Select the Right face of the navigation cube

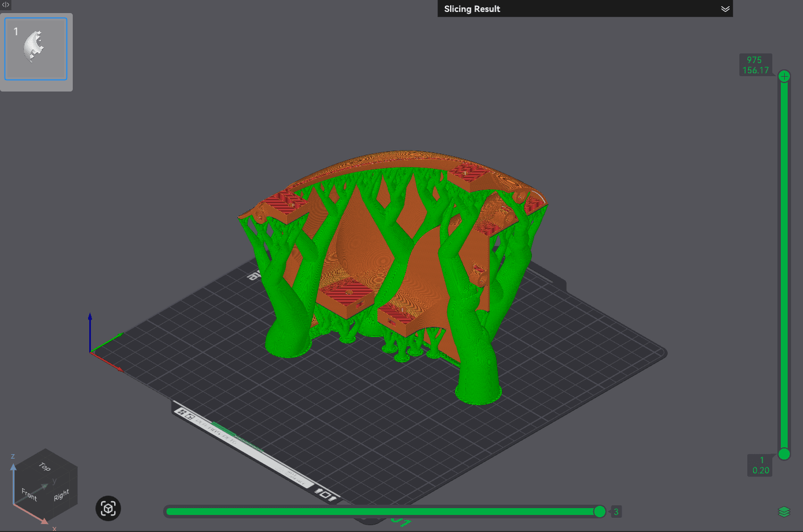(61, 496)
